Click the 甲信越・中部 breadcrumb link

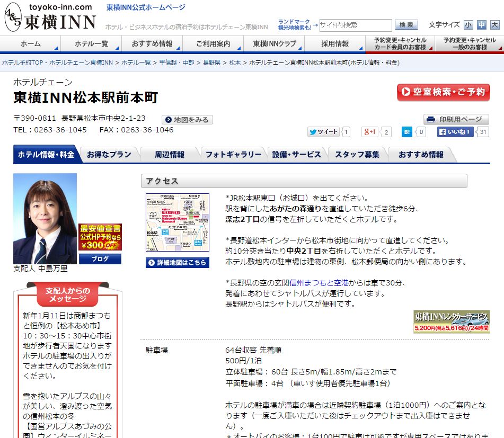(x=177, y=62)
